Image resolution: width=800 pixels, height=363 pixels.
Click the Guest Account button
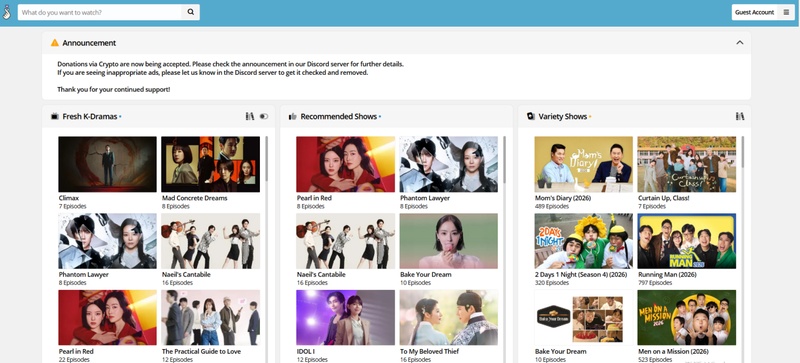pyautogui.click(x=755, y=12)
